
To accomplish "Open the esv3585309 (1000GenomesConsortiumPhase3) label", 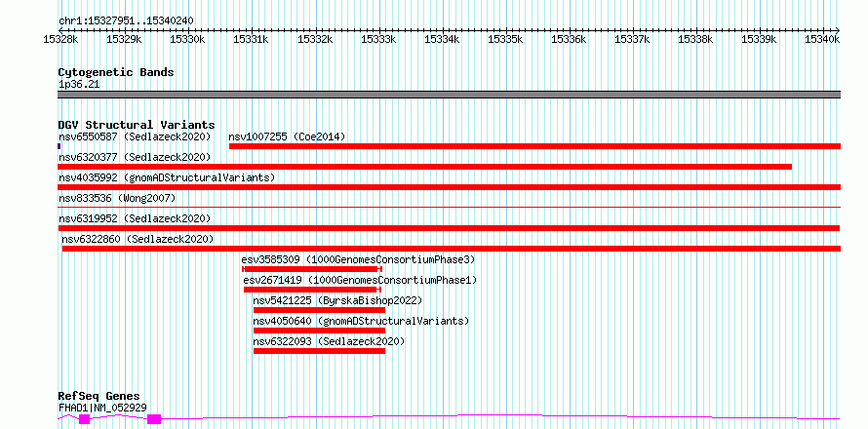I will point(358,259).
